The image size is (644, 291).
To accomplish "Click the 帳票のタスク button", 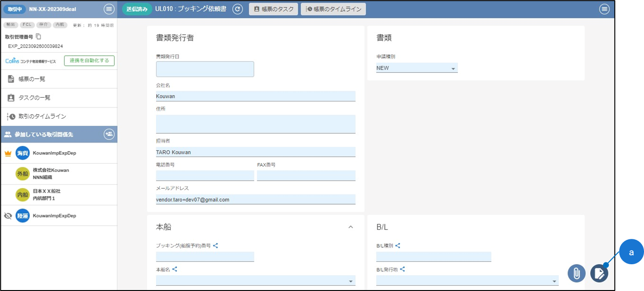I will (x=273, y=9).
